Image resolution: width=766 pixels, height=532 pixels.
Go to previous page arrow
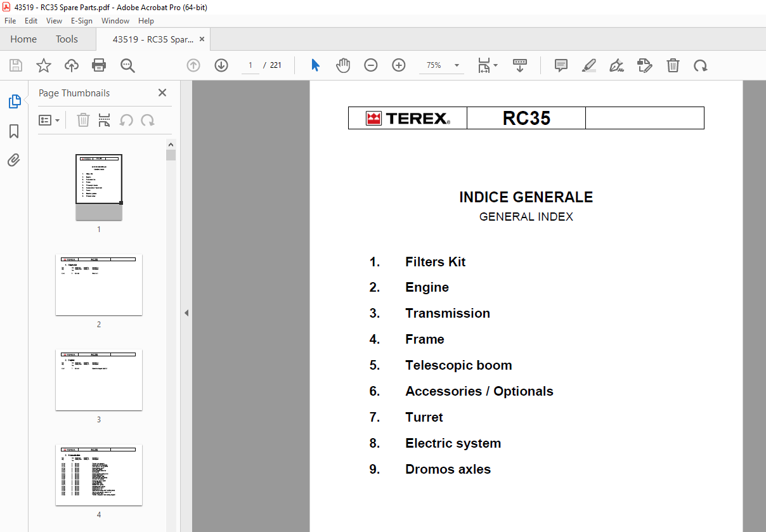[x=193, y=65]
